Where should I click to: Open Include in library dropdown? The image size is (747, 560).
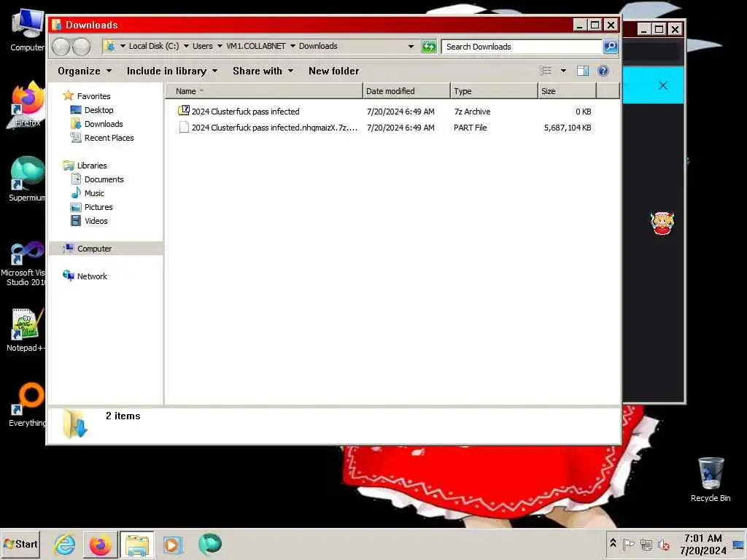pyautogui.click(x=172, y=71)
